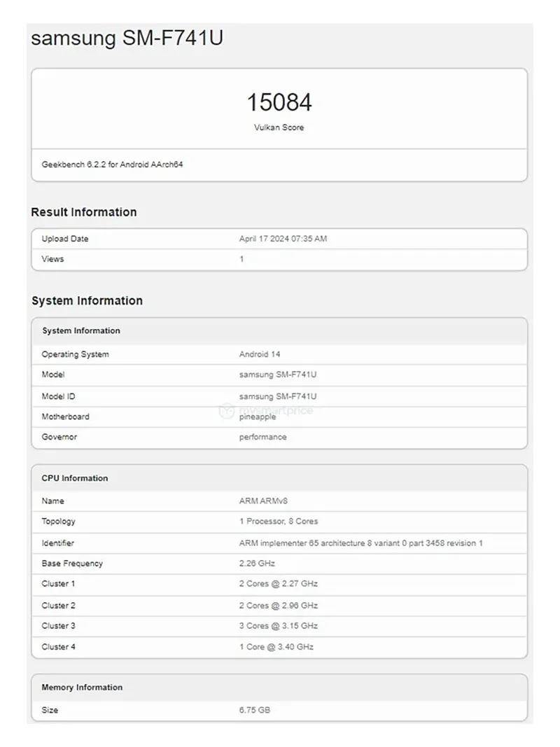
Task: Select the 6.75 GB memory size value
Action: coord(254,711)
